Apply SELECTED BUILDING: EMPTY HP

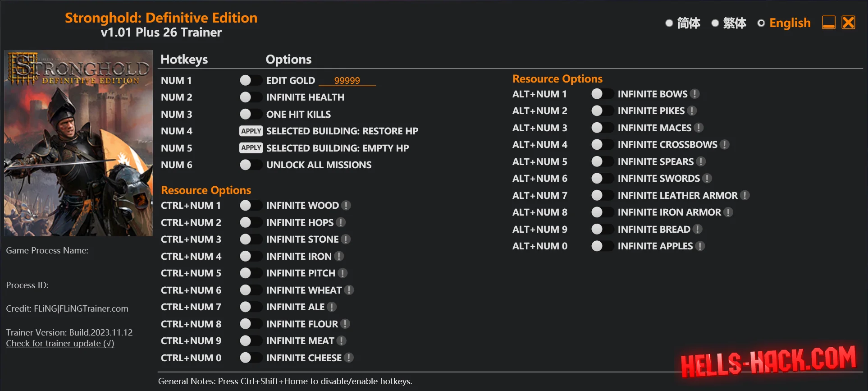pos(251,148)
